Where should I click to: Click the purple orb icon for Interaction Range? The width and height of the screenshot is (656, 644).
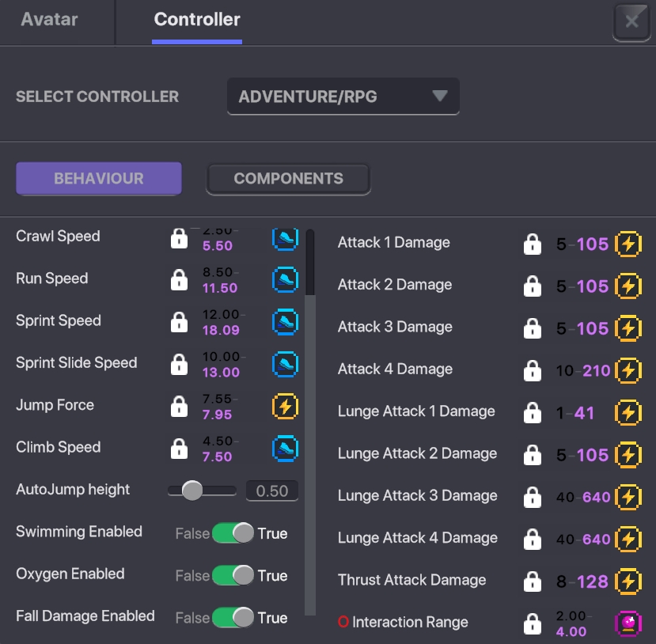[628, 623]
